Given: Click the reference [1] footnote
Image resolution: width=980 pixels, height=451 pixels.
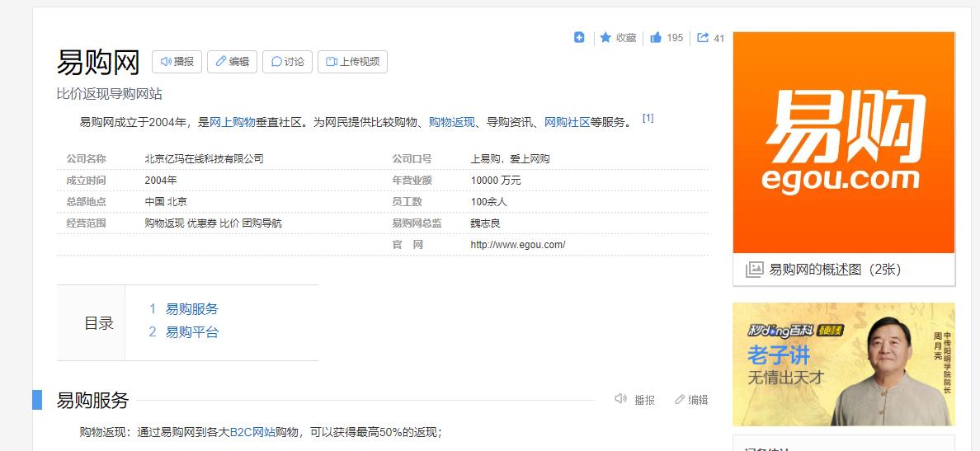Looking at the screenshot, I should pos(648,118).
